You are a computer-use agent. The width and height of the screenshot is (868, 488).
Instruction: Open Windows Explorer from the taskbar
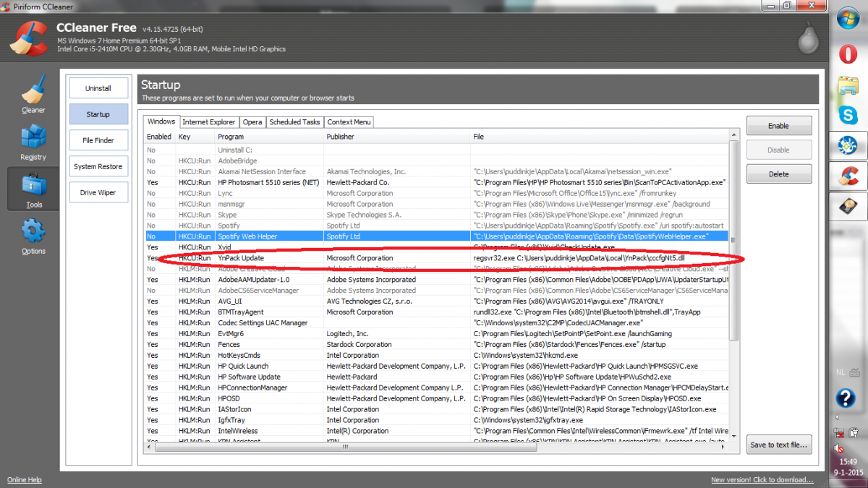(848, 85)
